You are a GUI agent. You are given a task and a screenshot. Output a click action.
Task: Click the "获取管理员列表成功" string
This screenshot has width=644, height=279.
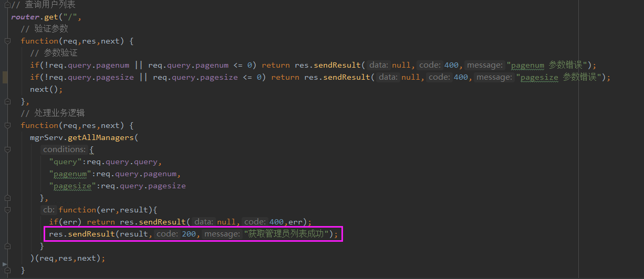point(286,234)
